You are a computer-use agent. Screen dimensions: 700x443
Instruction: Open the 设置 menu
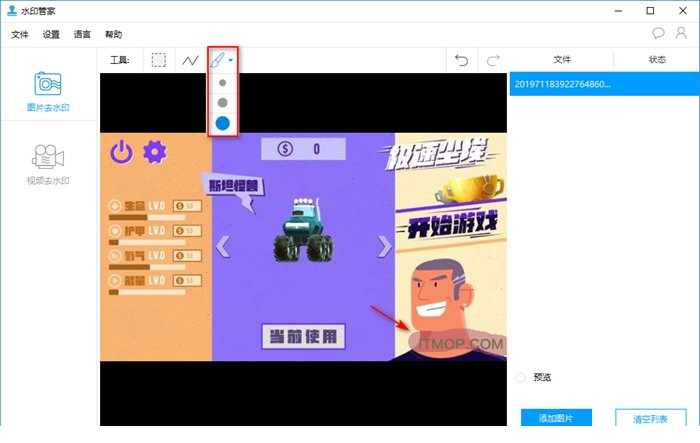pyautogui.click(x=51, y=34)
